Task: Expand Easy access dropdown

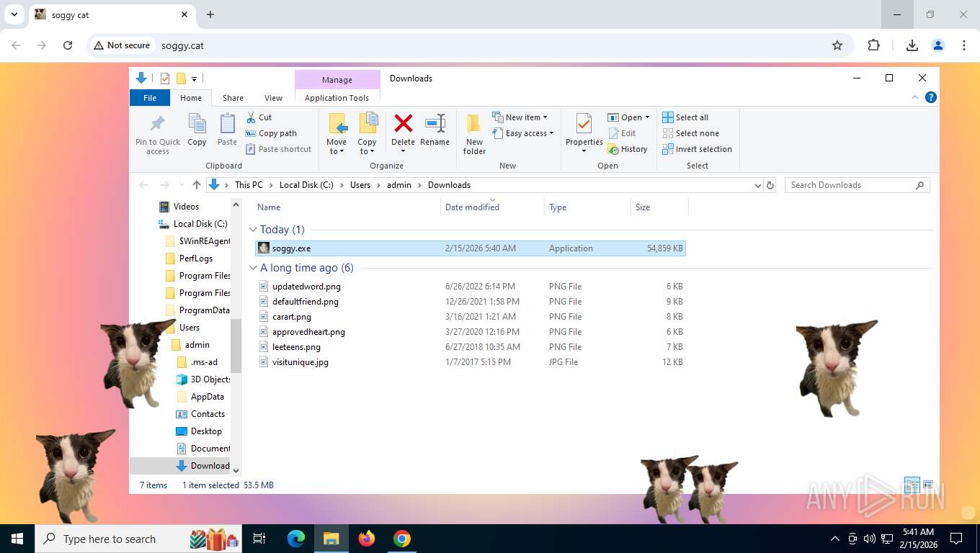Action: (x=523, y=133)
